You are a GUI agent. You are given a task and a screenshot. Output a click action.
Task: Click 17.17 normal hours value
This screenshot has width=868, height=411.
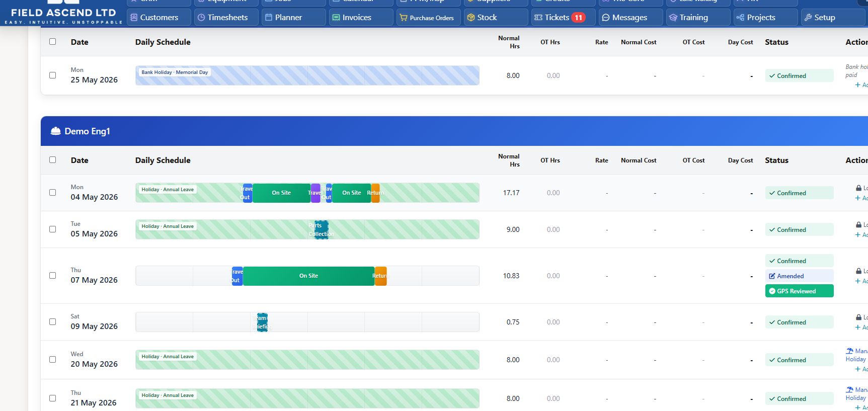pos(511,193)
